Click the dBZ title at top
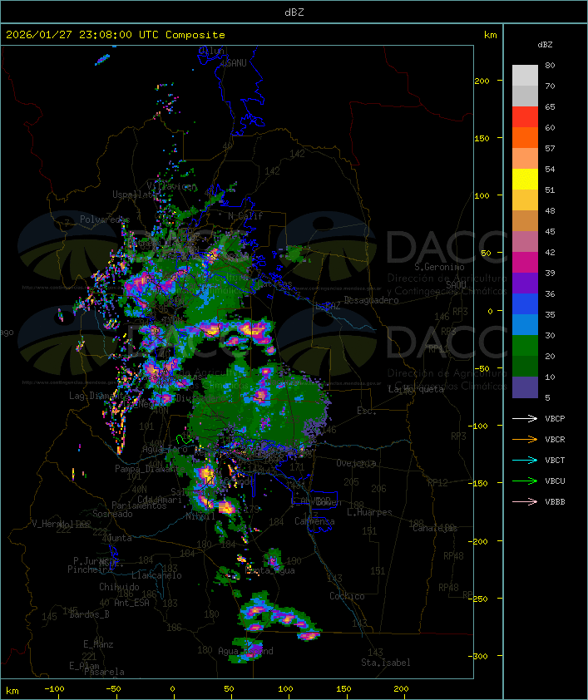This screenshot has width=588, height=700. 294,11
